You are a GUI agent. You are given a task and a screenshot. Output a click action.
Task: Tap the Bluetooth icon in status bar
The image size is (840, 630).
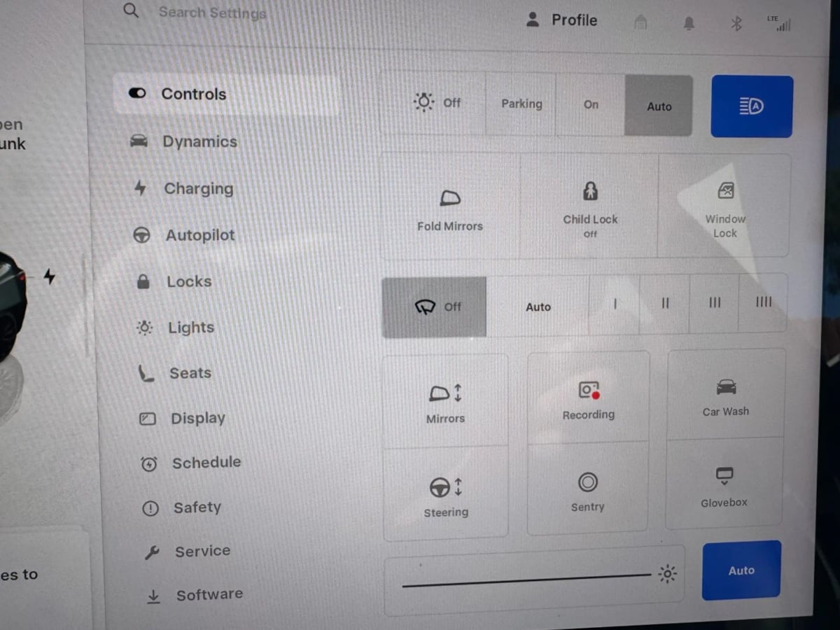[736, 24]
